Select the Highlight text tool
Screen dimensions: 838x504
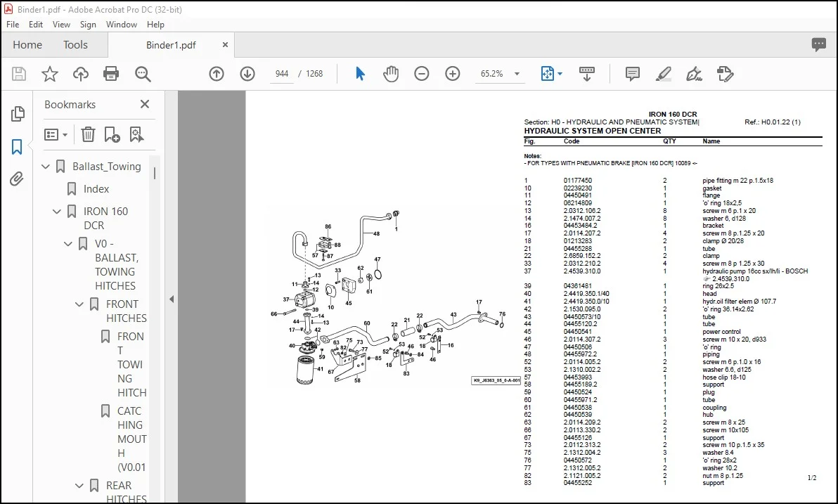663,74
